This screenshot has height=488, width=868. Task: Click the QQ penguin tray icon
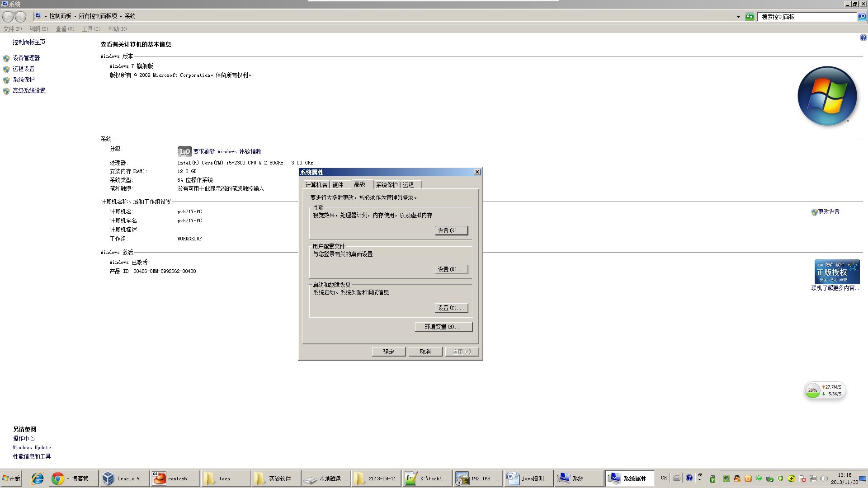click(737, 479)
